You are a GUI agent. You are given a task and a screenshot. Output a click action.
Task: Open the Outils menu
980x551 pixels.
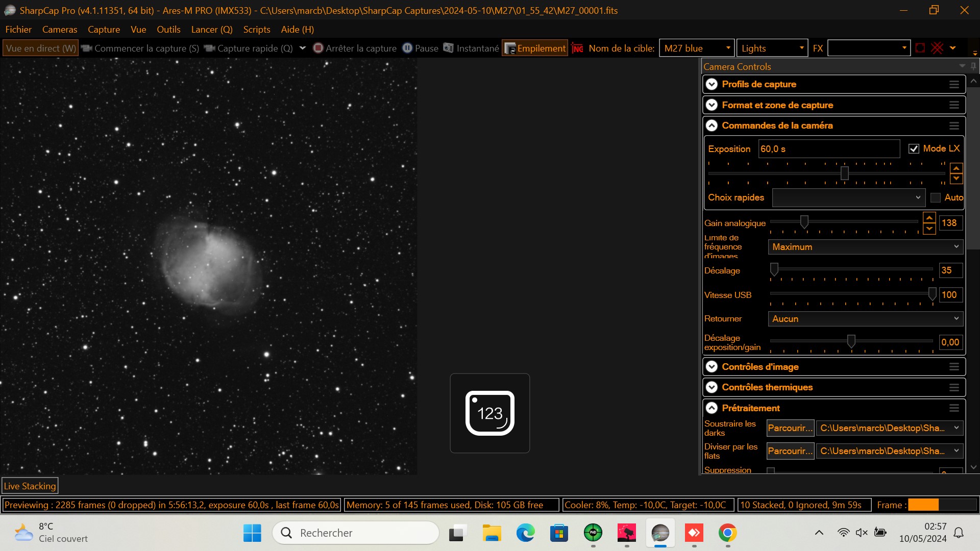coord(168,29)
